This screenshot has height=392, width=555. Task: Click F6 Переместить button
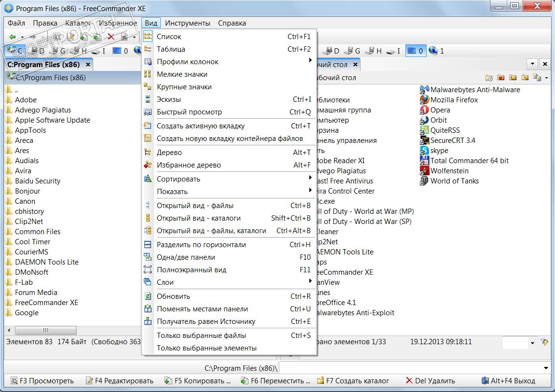[x=276, y=381]
